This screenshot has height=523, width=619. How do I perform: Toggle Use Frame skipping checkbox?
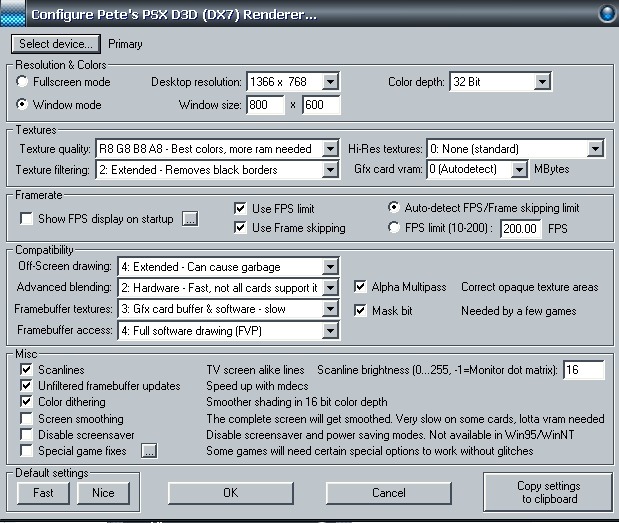pyautogui.click(x=240, y=228)
